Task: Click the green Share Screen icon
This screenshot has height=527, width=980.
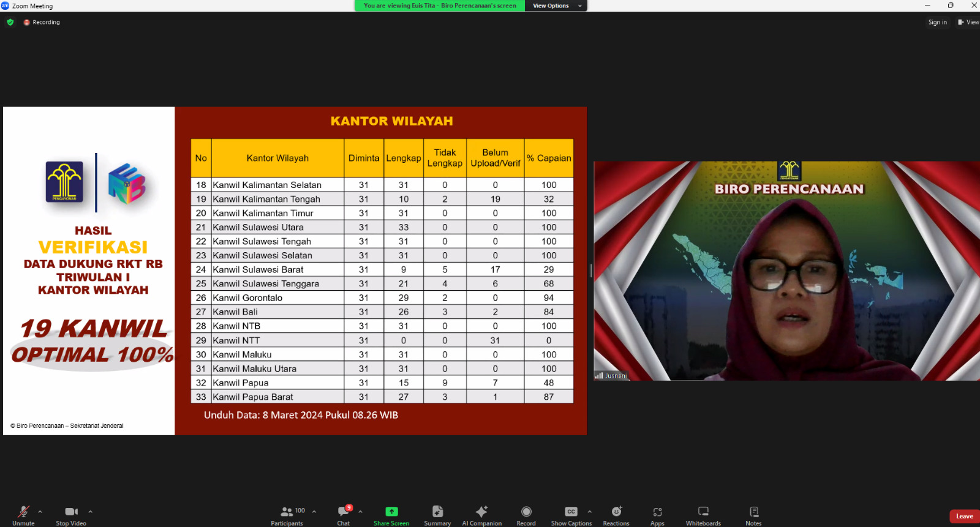Action: (391, 512)
